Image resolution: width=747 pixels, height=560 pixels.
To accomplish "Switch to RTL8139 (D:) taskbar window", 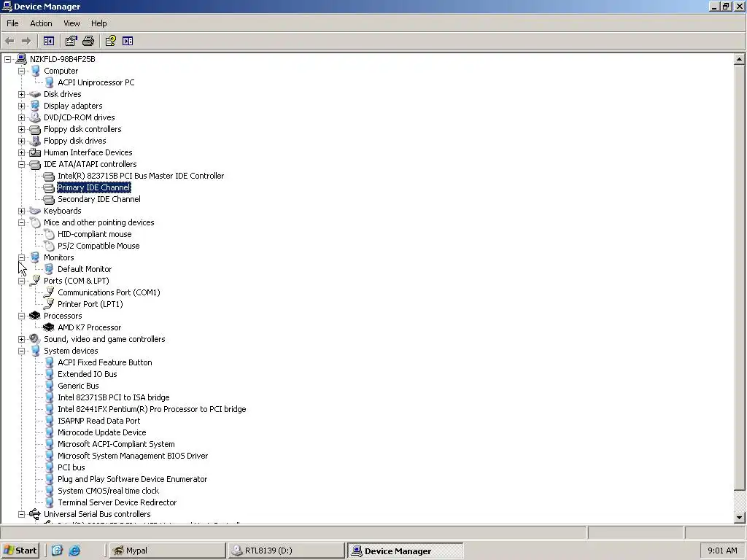I will click(x=286, y=551).
